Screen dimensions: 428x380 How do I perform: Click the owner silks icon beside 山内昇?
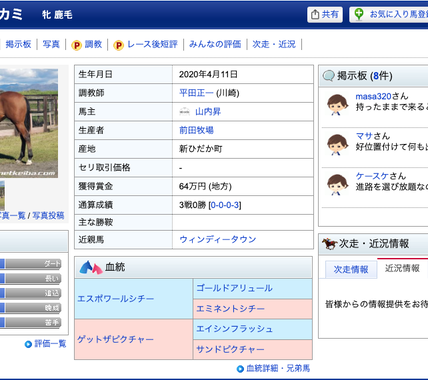click(184, 111)
